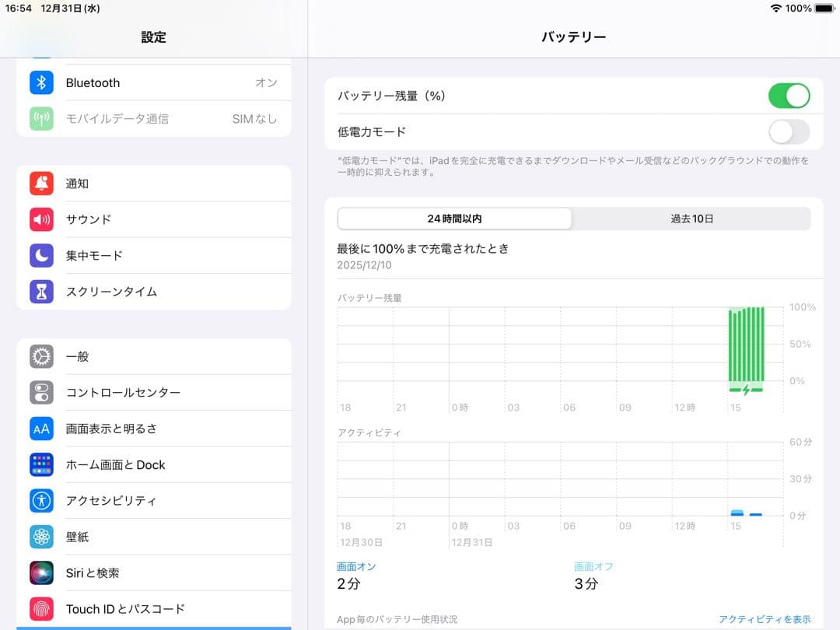The width and height of the screenshot is (840, 630).
Task: Tap the 最後に100%まで充電されたとき text
Action: tap(422, 249)
